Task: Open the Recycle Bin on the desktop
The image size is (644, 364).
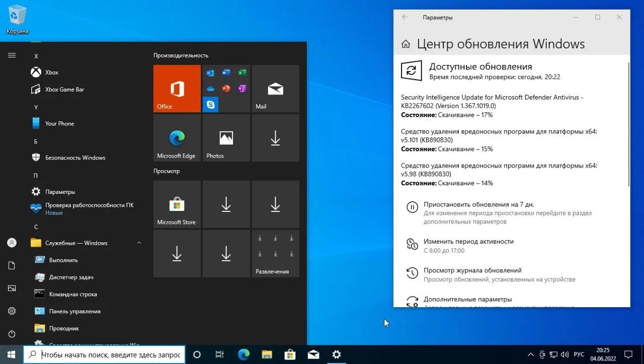Action: pos(17,20)
